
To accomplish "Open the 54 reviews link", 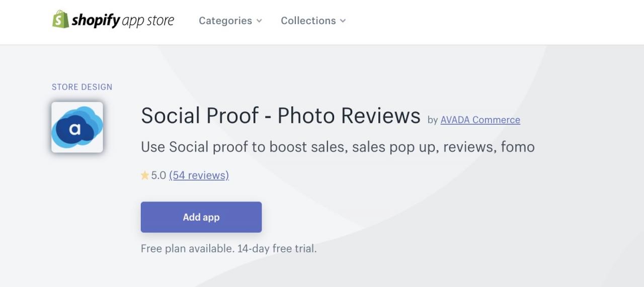I will click(199, 175).
